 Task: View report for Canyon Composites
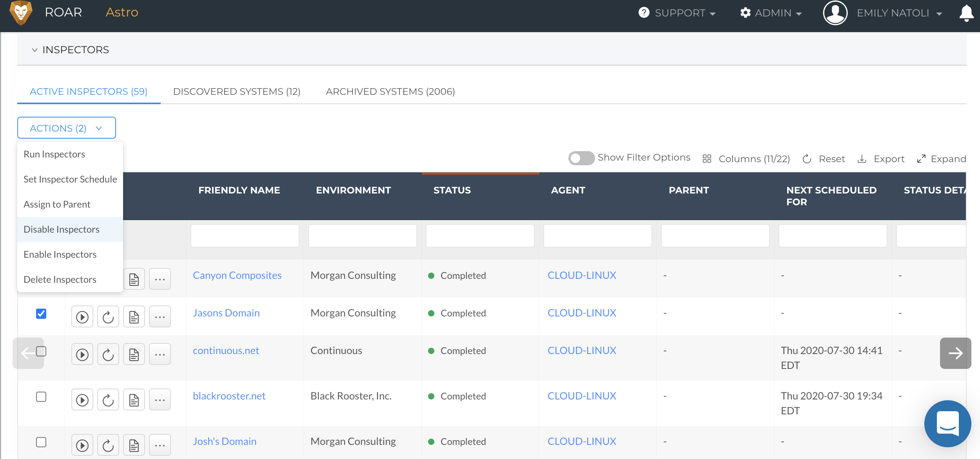click(134, 279)
